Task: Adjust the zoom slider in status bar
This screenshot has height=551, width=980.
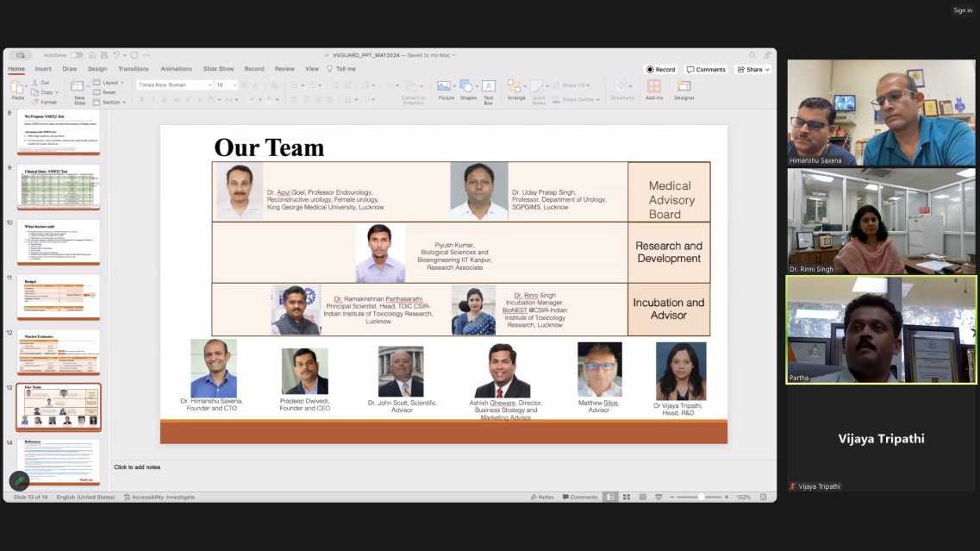Action: pyautogui.click(x=701, y=497)
